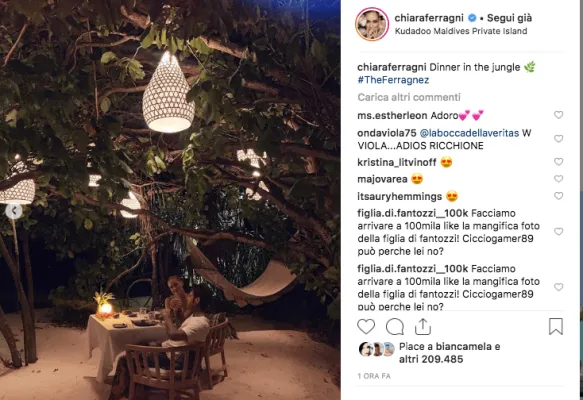583x400 pixels.
Task: Open the #TheFerragnez hashtag
Action: 393,80
